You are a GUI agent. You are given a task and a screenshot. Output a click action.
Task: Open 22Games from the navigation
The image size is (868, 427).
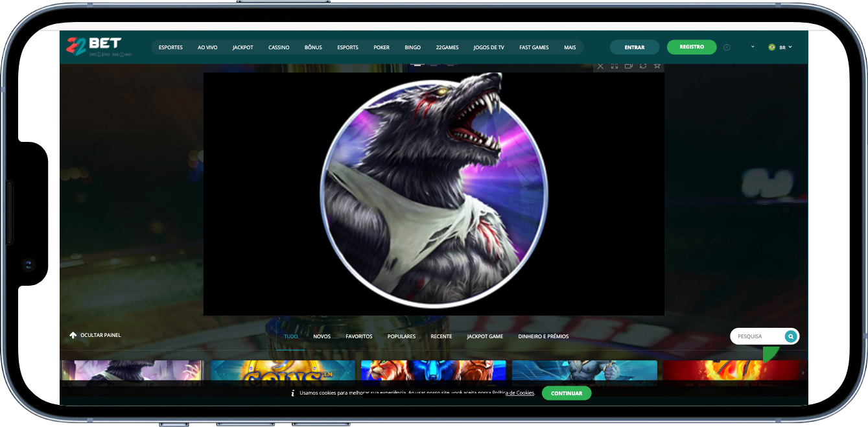point(447,47)
